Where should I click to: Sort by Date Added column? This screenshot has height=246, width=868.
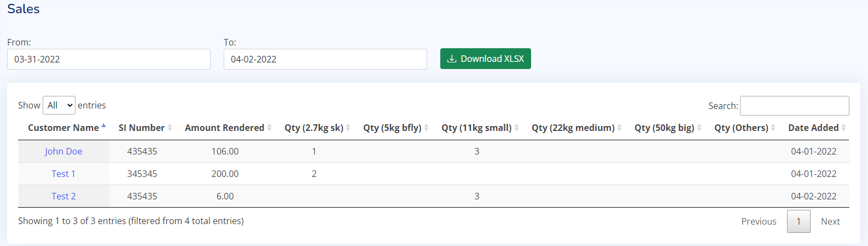(814, 128)
